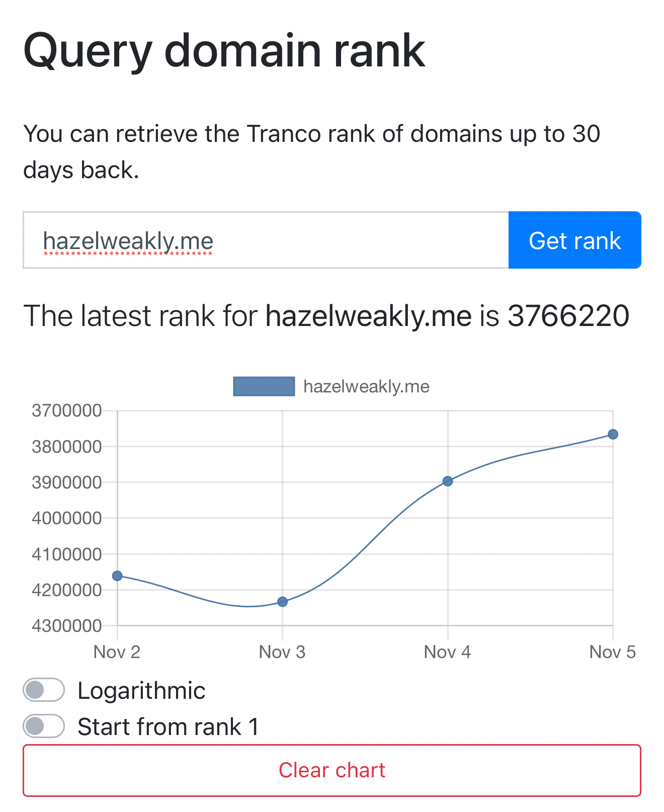The height and width of the screenshot is (812, 664).
Task: Toggle the Start from rank 1 switch
Action: point(44,726)
